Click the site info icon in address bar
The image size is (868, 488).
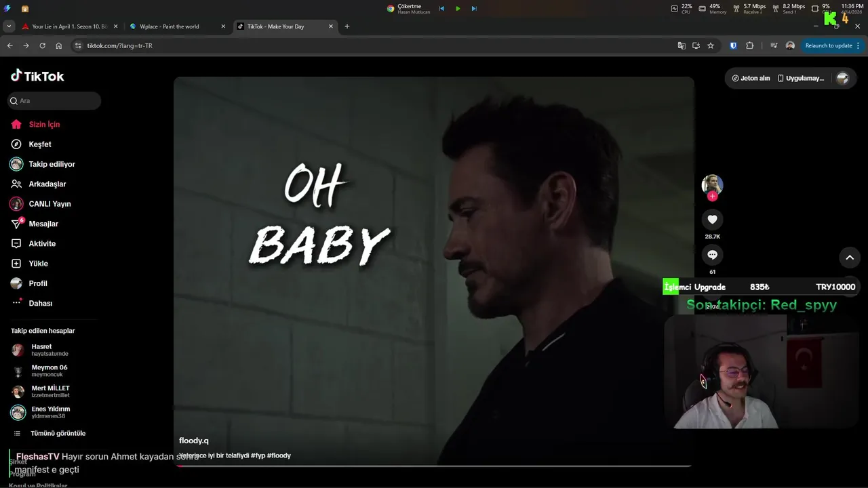click(x=78, y=45)
